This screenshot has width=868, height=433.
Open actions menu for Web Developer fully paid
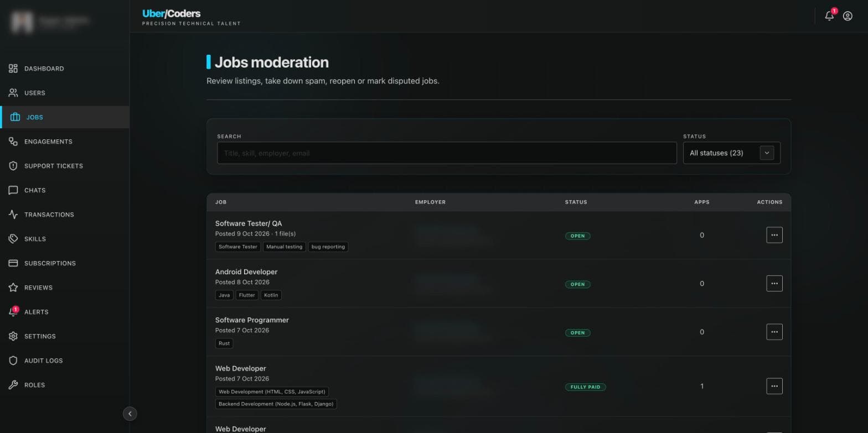774,386
